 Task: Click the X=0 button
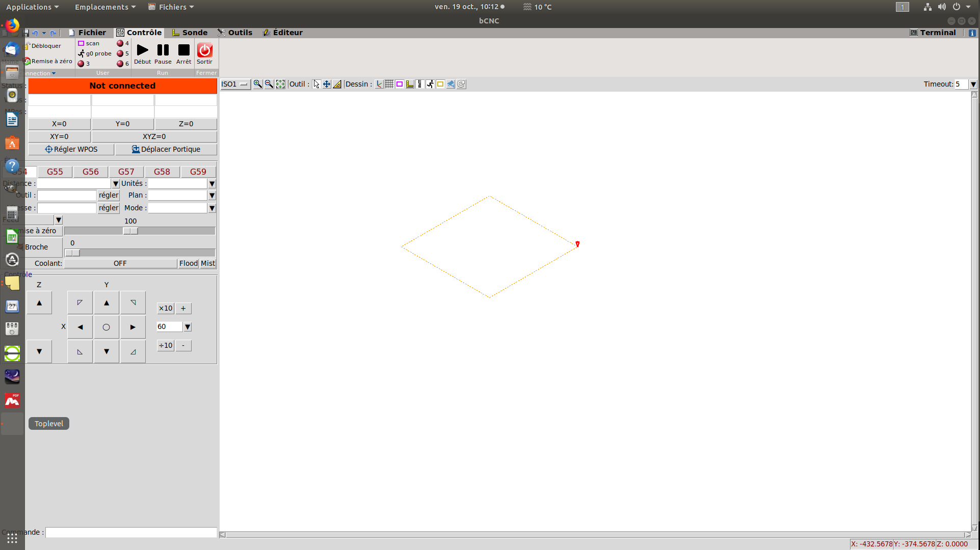point(59,124)
